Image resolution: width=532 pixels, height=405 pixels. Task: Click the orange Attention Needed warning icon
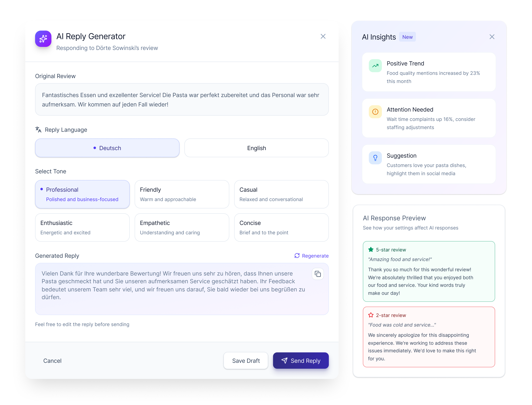click(375, 112)
